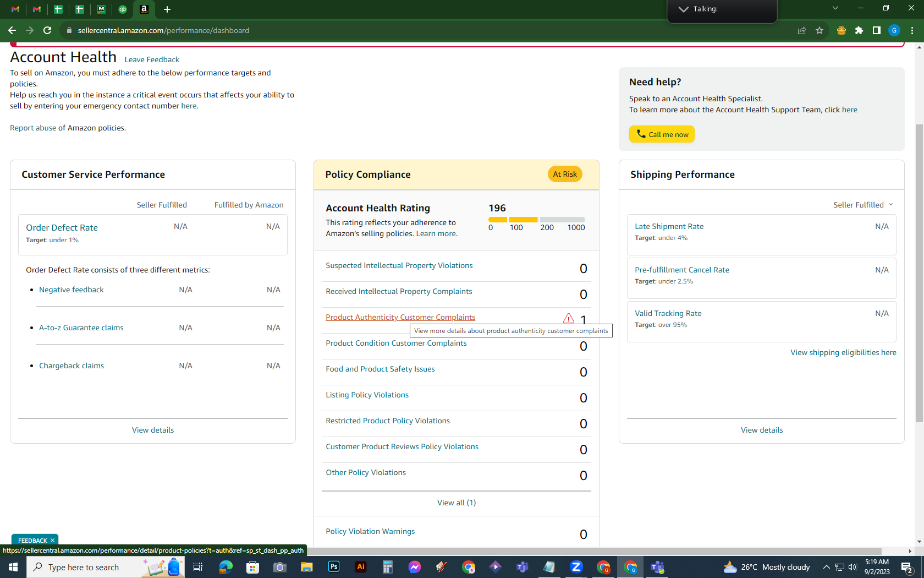924x578 pixels.
Task: Open Messenger from the taskbar
Action: click(415, 567)
